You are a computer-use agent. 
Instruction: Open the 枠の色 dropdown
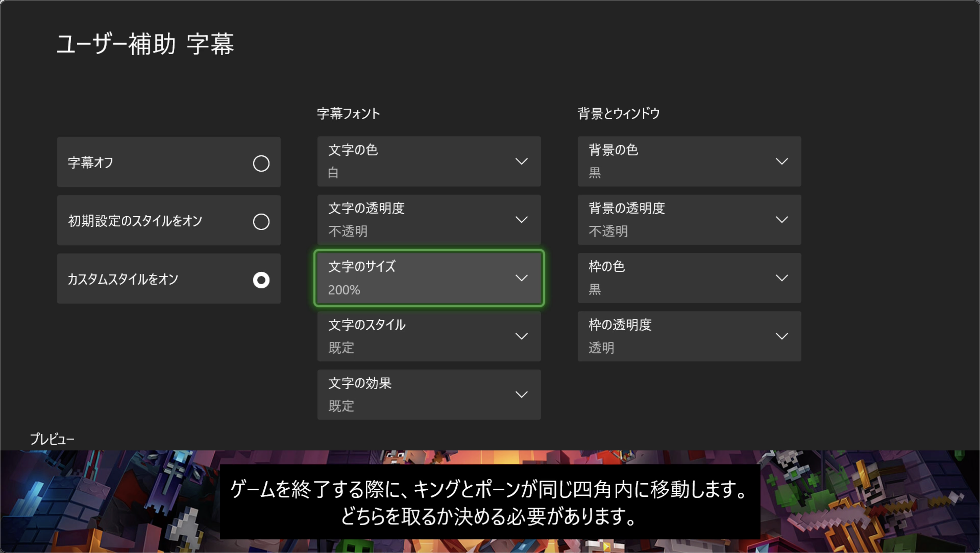689,278
